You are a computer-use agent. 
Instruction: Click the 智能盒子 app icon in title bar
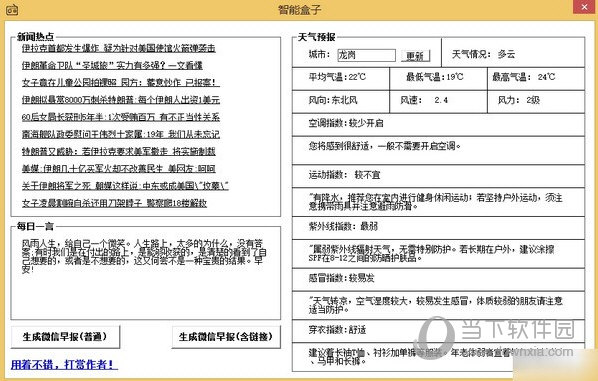(x=11, y=9)
